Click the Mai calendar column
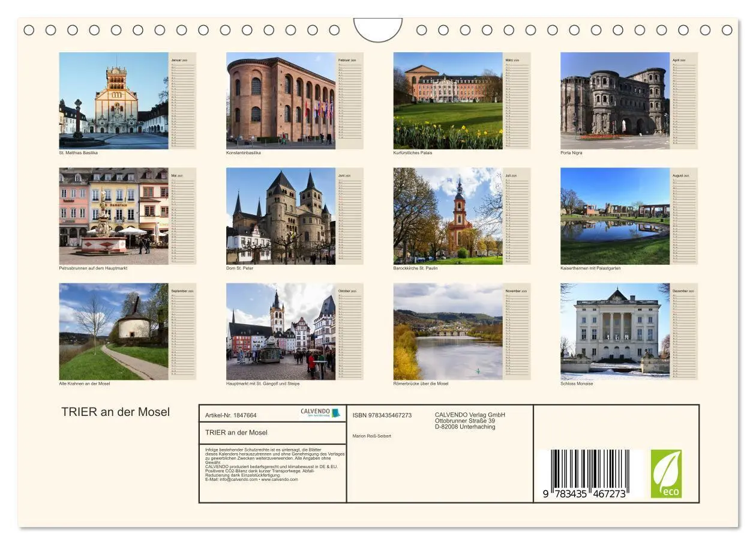 coord(182,216)
